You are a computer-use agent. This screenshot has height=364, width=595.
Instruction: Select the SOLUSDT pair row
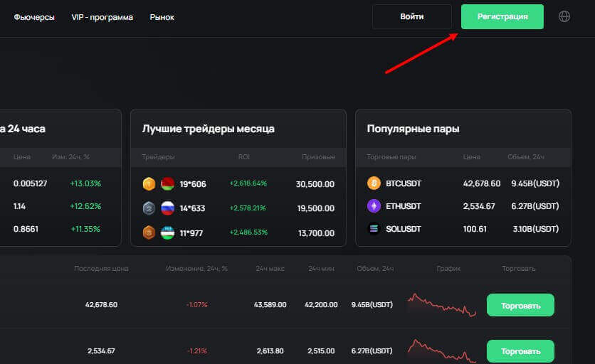point(404,229)
